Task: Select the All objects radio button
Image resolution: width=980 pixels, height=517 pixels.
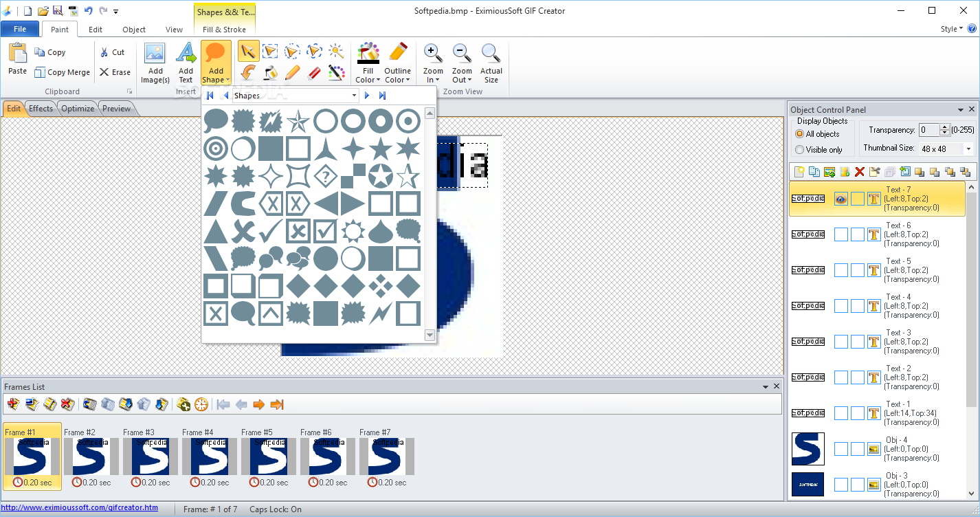Action: (799, 134)
